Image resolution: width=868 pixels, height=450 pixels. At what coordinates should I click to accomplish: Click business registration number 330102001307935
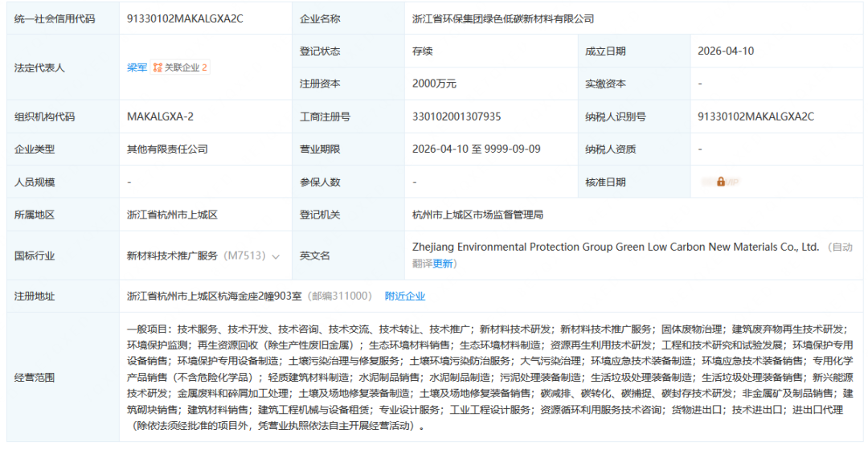point(457,117)
